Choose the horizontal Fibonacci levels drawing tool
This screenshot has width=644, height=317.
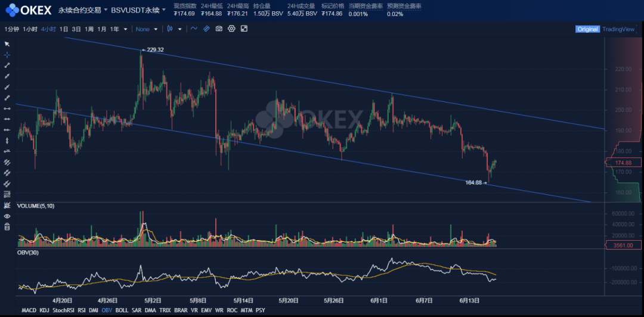[7, 194]
